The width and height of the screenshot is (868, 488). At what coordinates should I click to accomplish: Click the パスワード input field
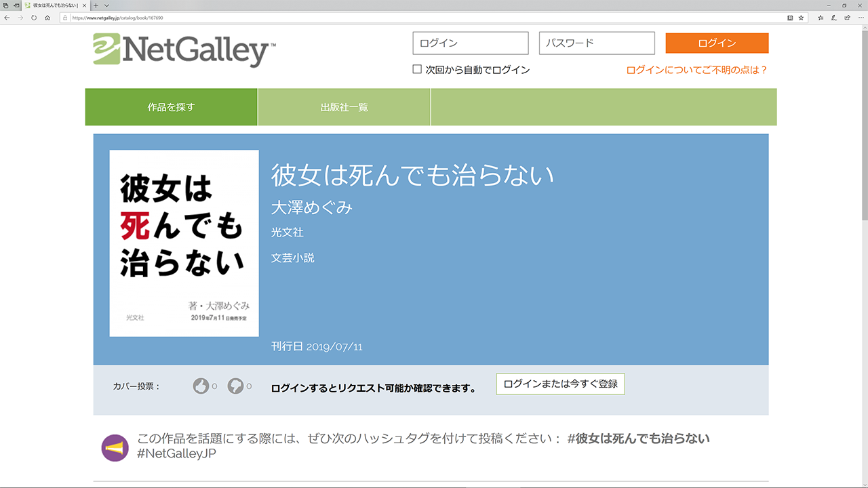click(x=597, y=43)
